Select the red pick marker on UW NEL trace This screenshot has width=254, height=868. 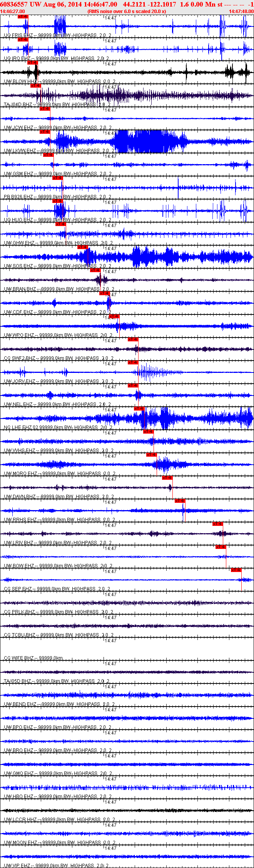click(133, 386)
